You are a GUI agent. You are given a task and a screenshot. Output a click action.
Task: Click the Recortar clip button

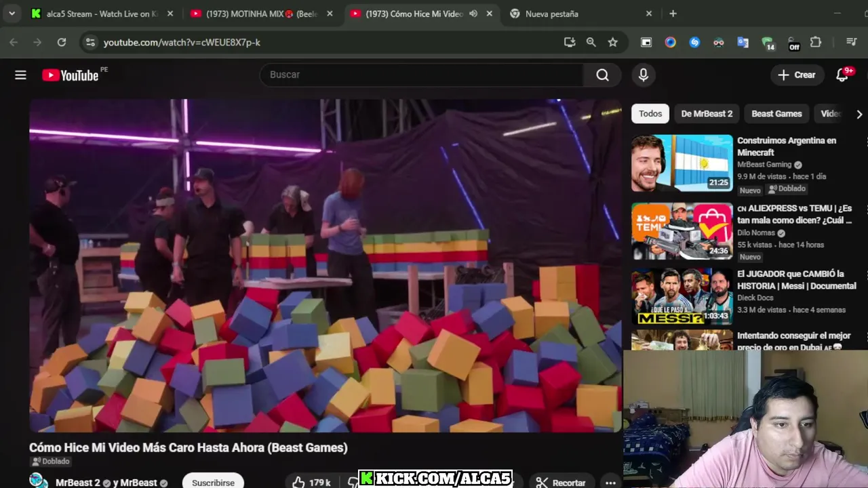[560, 483]
